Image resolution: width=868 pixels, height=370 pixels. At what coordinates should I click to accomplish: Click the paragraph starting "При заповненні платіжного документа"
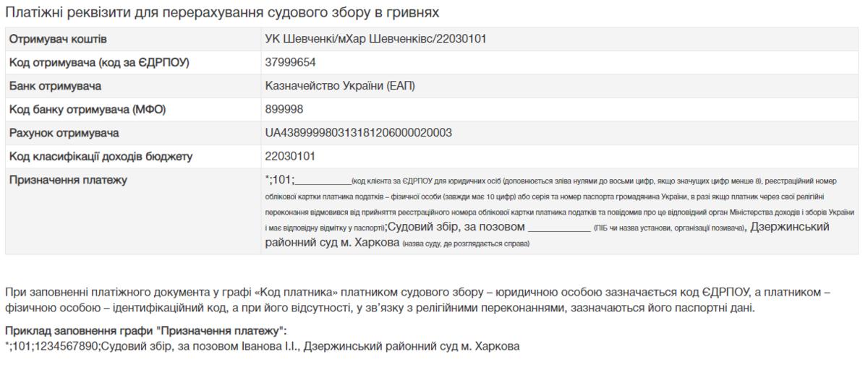[417, 300]
